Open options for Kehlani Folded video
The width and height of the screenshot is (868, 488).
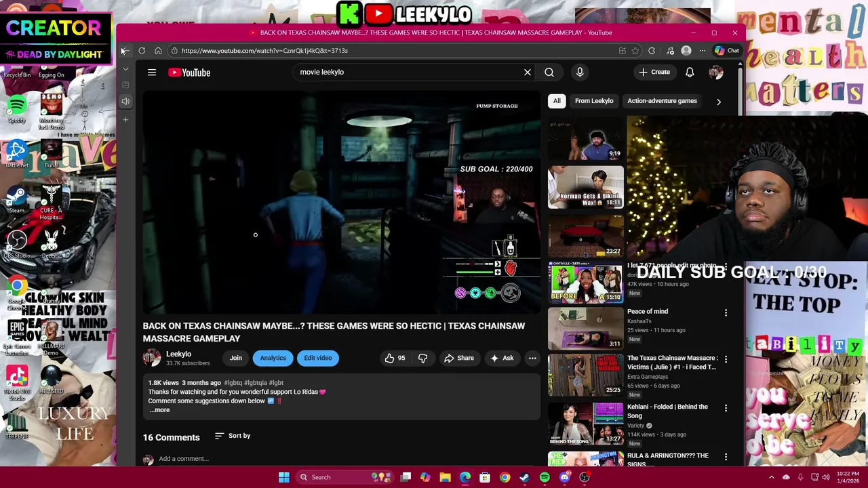(x=726, y=408)
